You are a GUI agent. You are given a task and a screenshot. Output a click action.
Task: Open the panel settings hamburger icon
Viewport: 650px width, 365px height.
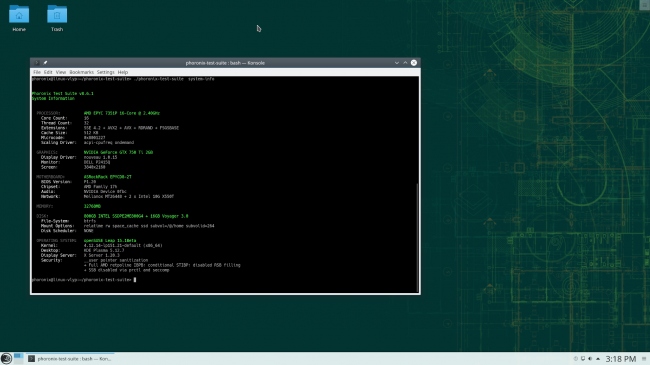[x=644, y=359]
